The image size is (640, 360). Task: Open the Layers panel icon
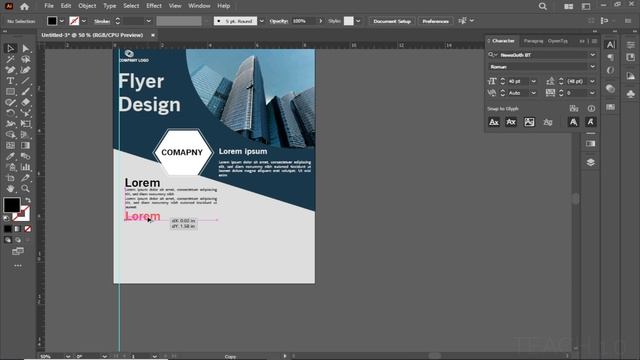590,162
